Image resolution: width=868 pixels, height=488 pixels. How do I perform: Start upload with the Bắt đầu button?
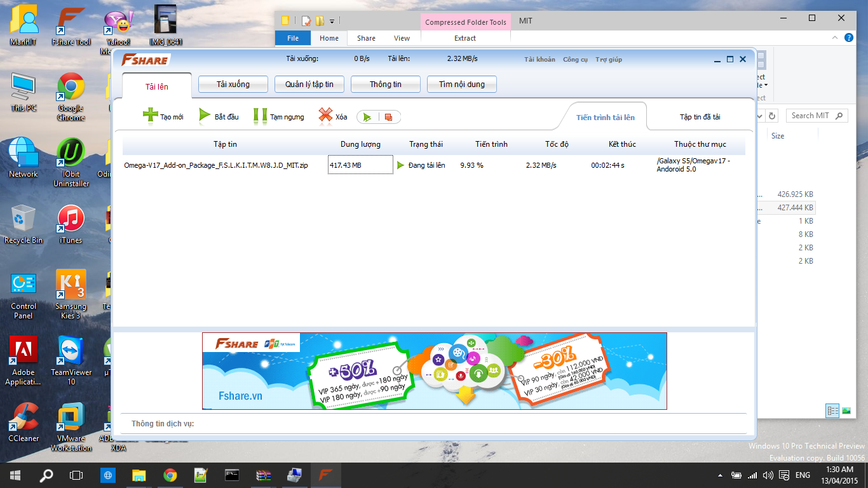(219, 116)
